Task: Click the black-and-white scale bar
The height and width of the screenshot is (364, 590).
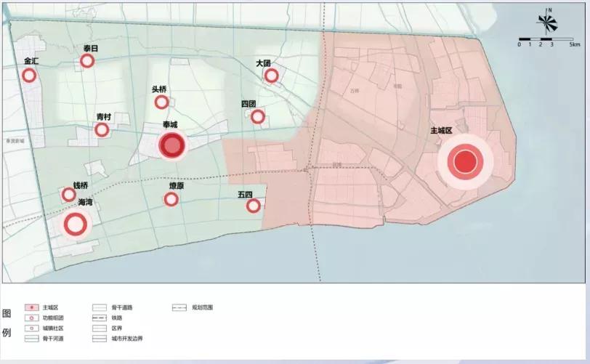Action: 546,39
